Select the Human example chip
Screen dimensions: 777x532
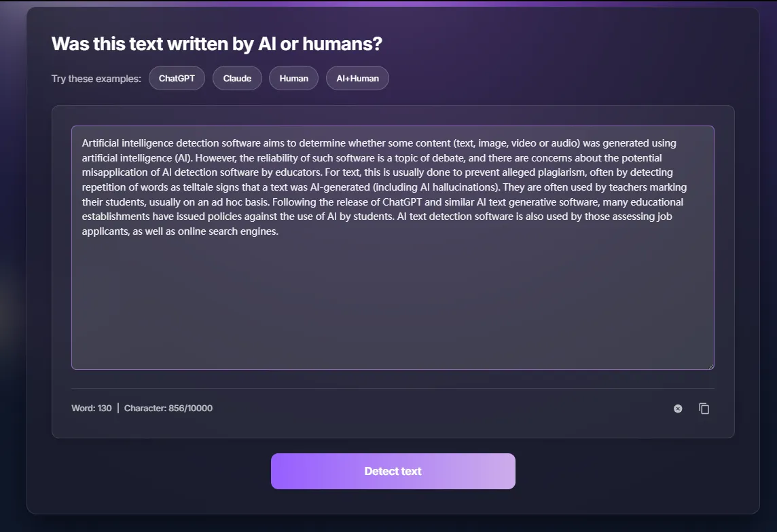tap(293, 78)
